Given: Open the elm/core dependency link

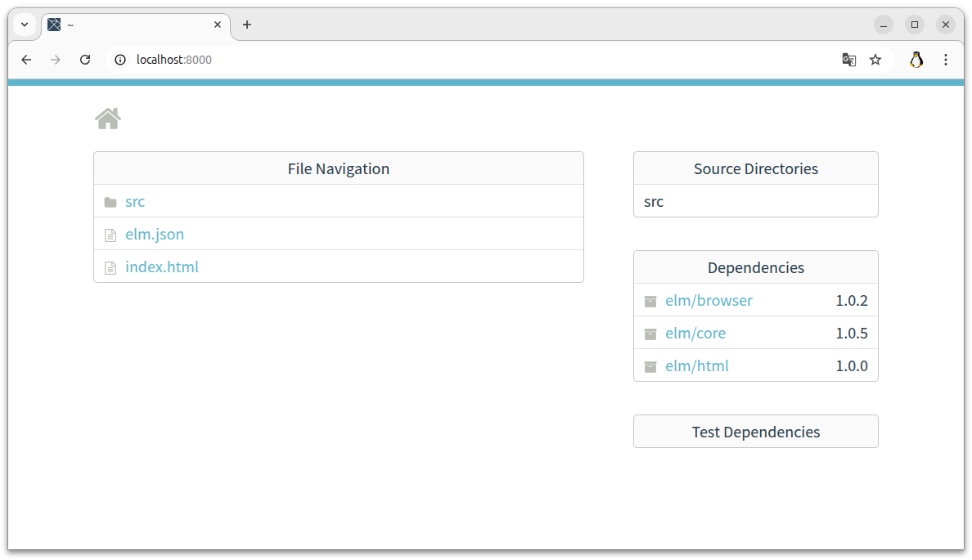Looking at the screenshot, I should 695,334.
